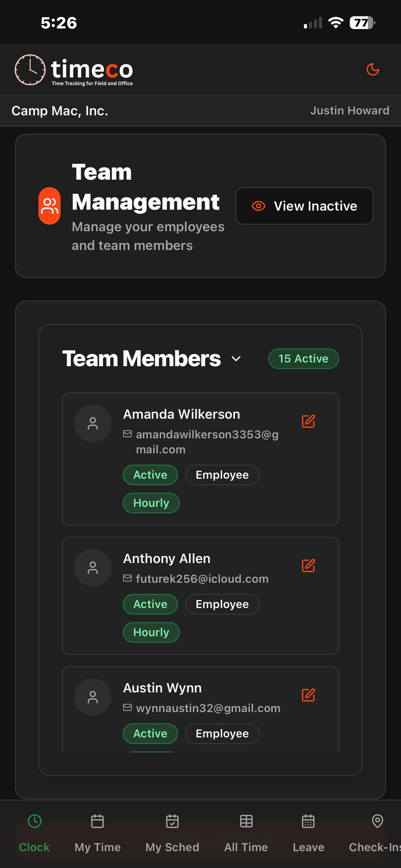
Task: Tap the battery indicator showing 77
Action: pos(362,22)
